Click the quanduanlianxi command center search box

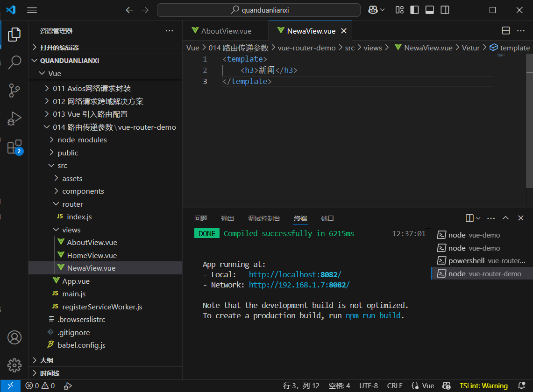[x=259, y=10]
